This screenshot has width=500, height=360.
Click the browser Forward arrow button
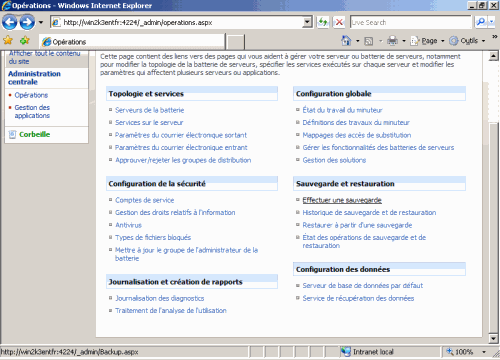point(27,22)
